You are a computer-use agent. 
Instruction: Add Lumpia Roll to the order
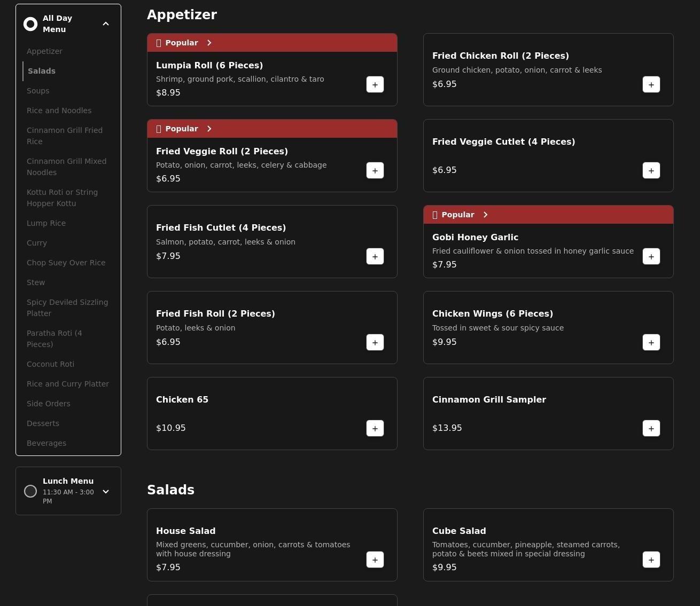375,84
